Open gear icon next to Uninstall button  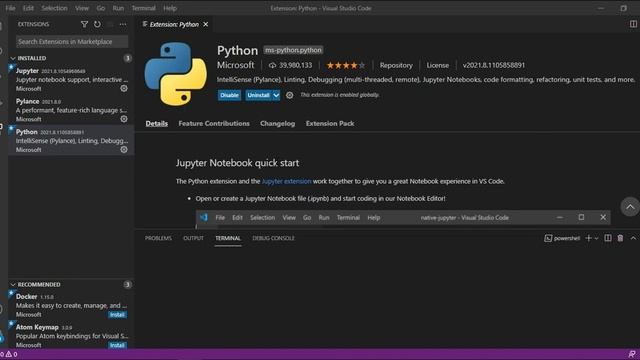coord(289,95)
